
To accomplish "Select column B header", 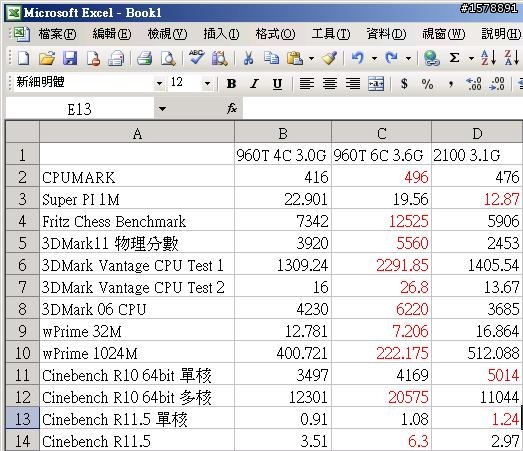I will (283, 133).
